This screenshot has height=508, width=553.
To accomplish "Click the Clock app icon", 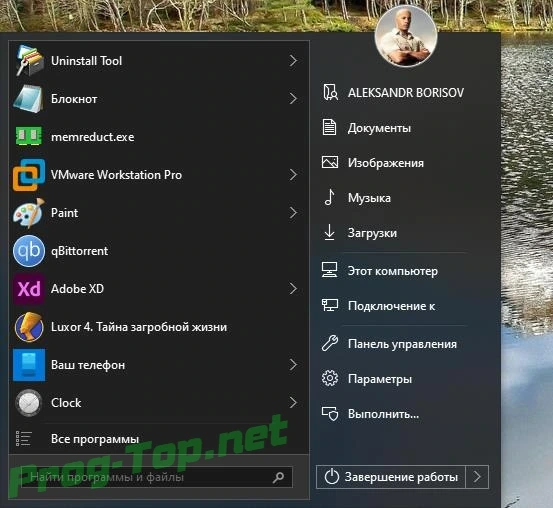I will [x=29, y=403].
